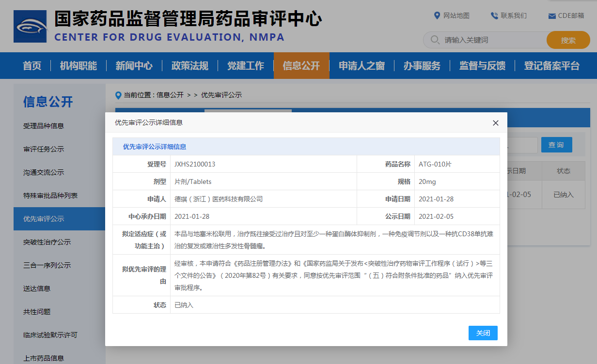Open the 首页 navigation menu item

(x=32, y=66)
